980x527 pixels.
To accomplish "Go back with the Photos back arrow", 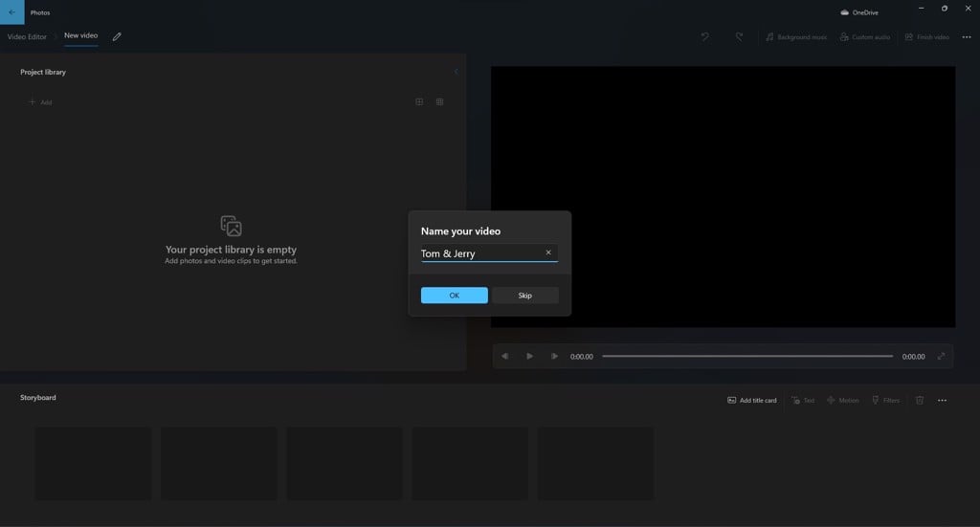I will pyautogui.click(x=11, y=11).
